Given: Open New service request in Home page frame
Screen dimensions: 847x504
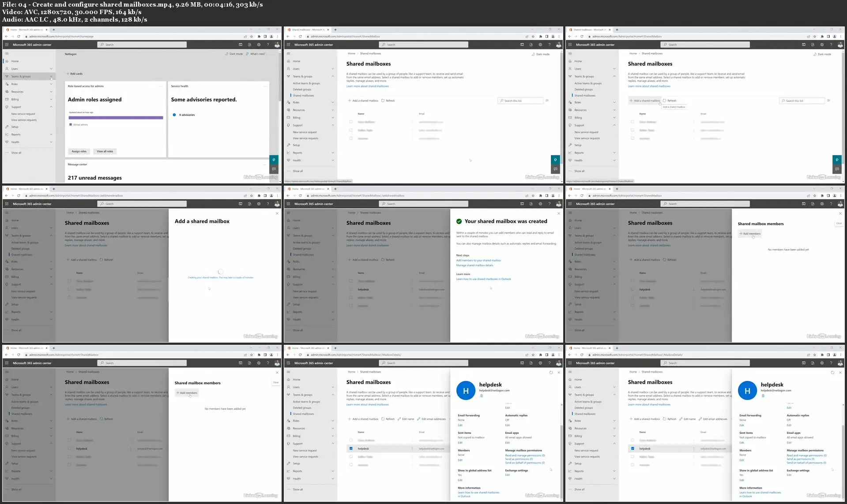Looking at the screenshot, I should 23,114.
